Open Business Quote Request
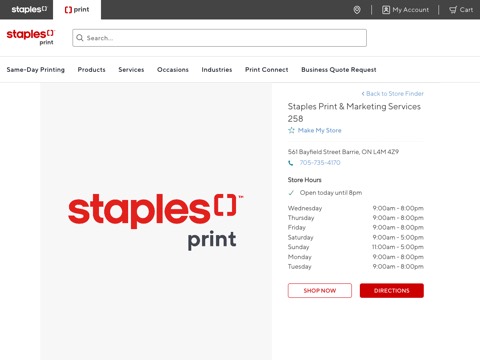Viewport: 480px width, 360px height. point(339,70)
